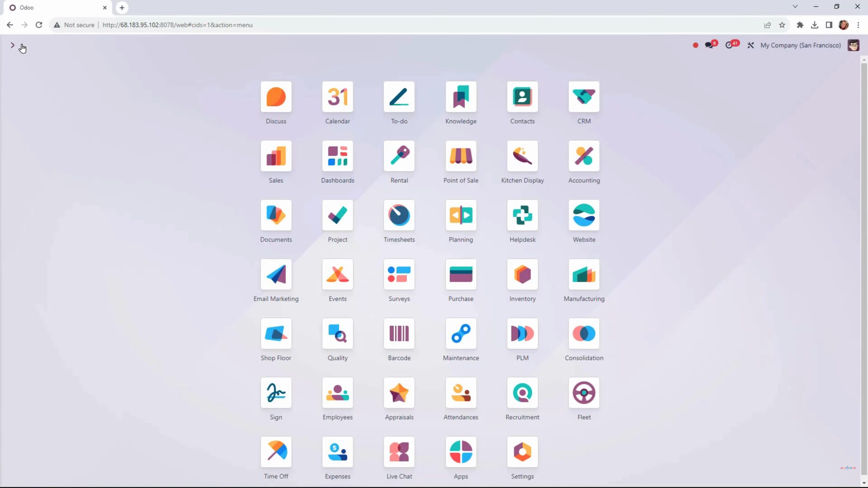Image resolution: width=868 pixels, height=488 pixels.
Task: Open the Knowledge app
Action: click(461, 97)
